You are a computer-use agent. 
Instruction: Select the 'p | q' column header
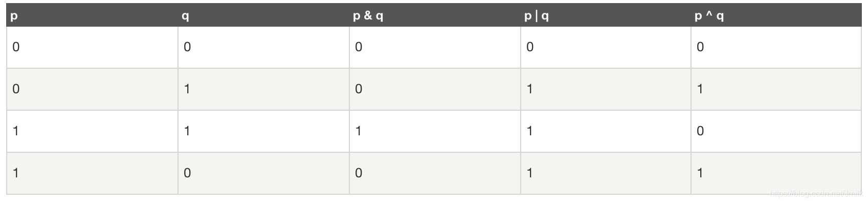(537, 16)
